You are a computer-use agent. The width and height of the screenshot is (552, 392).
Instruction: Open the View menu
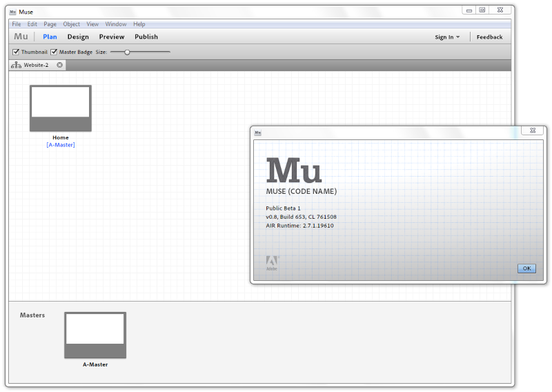pyautogui.click(x=92, y=24)
